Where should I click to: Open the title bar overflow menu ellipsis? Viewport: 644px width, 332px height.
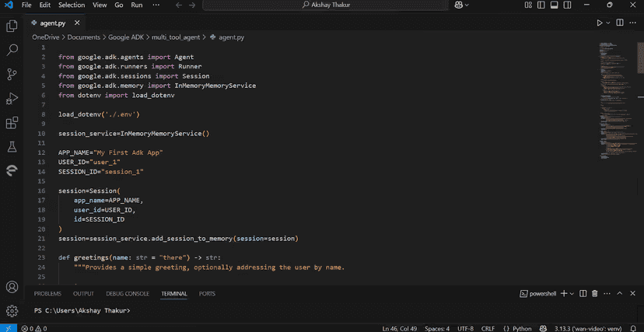[x=156, y=5]
